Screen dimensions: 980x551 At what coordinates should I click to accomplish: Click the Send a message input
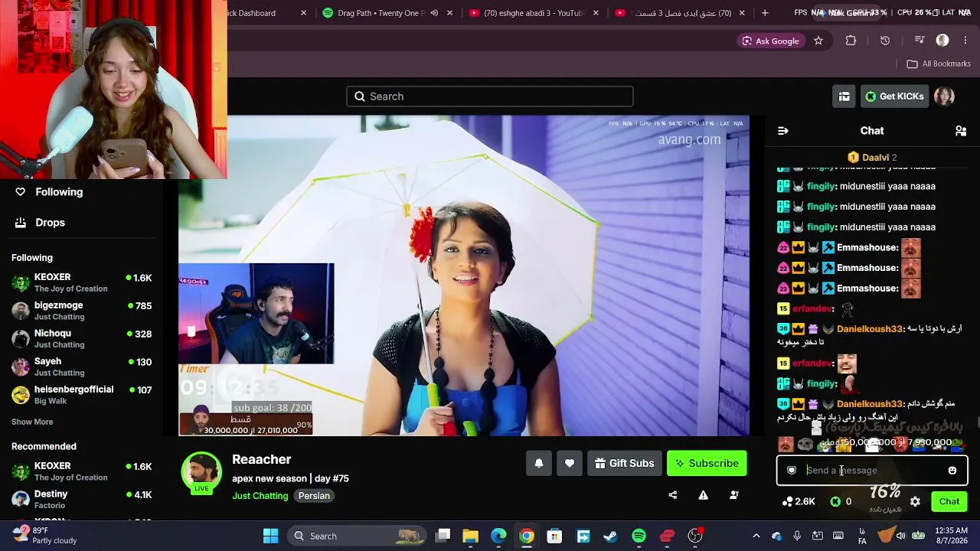pyautogui.click(x=872, y=471)
